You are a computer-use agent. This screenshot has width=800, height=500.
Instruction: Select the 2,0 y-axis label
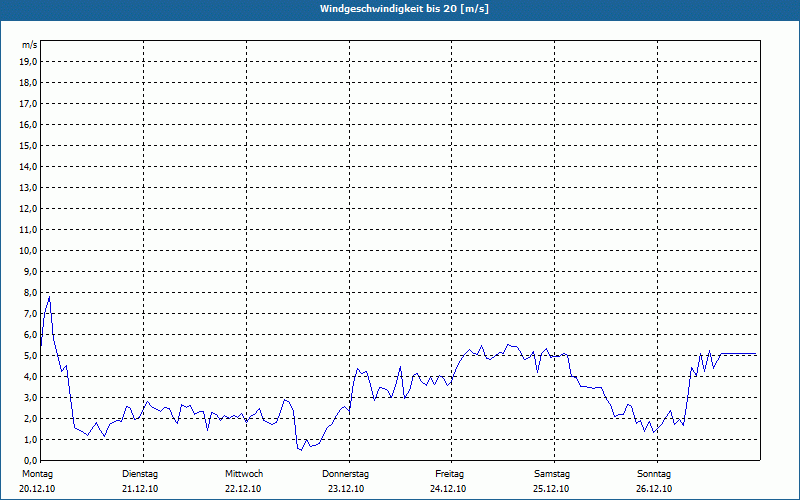pyautogui.click(x=30, y=419)
